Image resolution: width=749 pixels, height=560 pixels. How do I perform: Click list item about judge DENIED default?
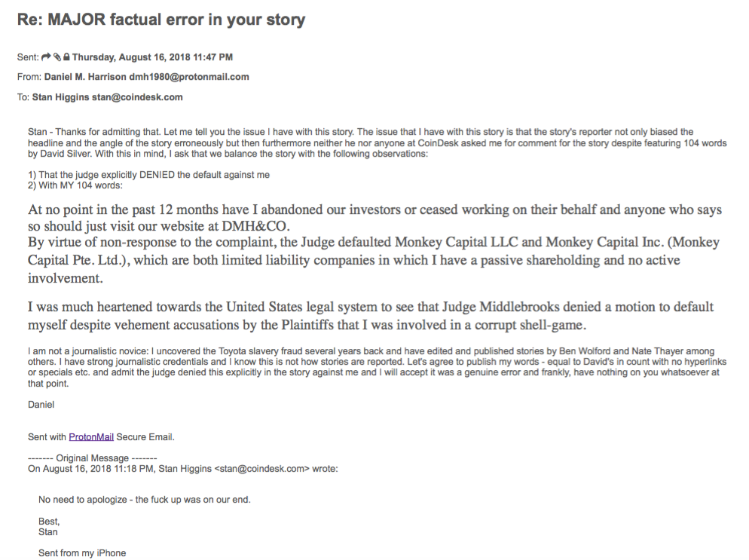pos(148,176)
